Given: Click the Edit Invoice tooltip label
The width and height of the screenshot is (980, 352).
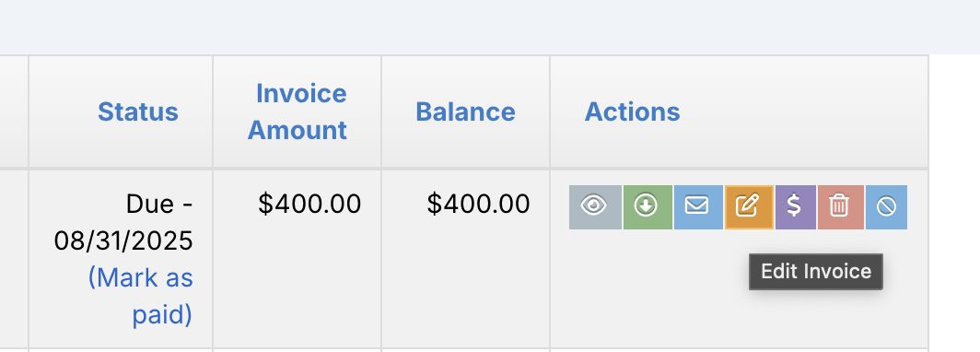Looking at the screenshot, I should [816, 271].
